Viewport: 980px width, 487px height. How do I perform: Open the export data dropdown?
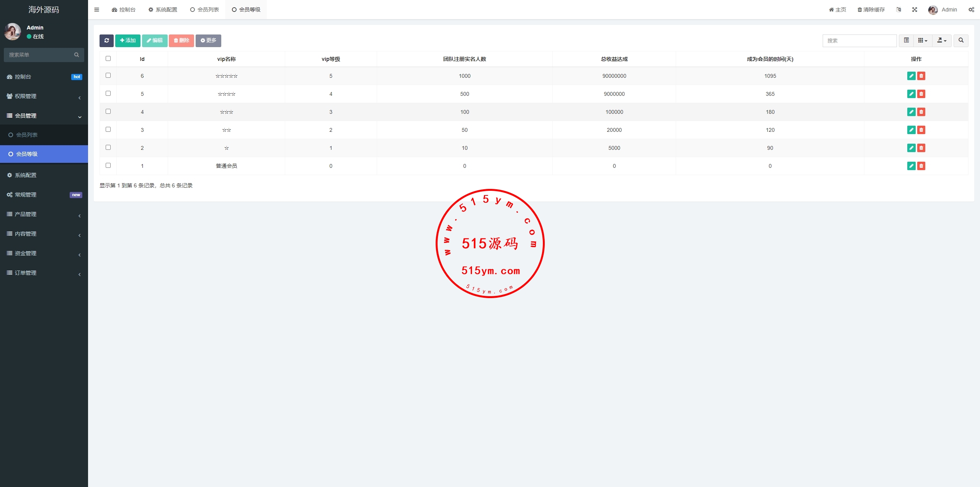[x=941, y=41]
